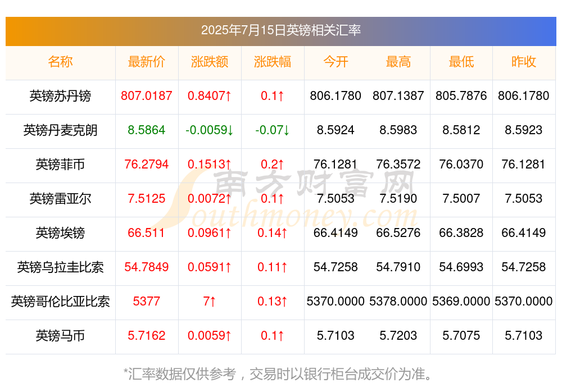Image resolution: width=562 pixels, height=392 pixels.
Task: Click lowest value 8.5812
Action: coord(461,130)
